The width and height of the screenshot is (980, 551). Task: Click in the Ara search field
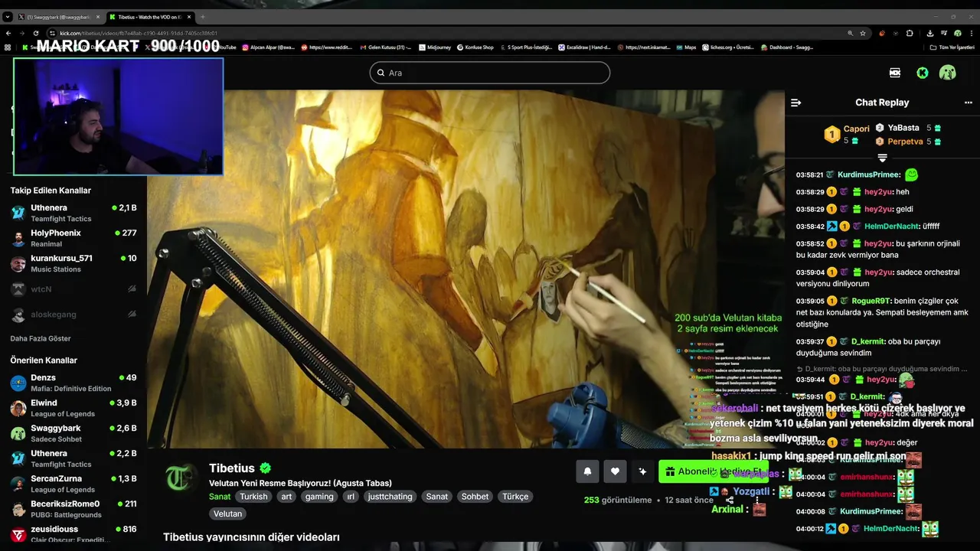click(490, 73)
